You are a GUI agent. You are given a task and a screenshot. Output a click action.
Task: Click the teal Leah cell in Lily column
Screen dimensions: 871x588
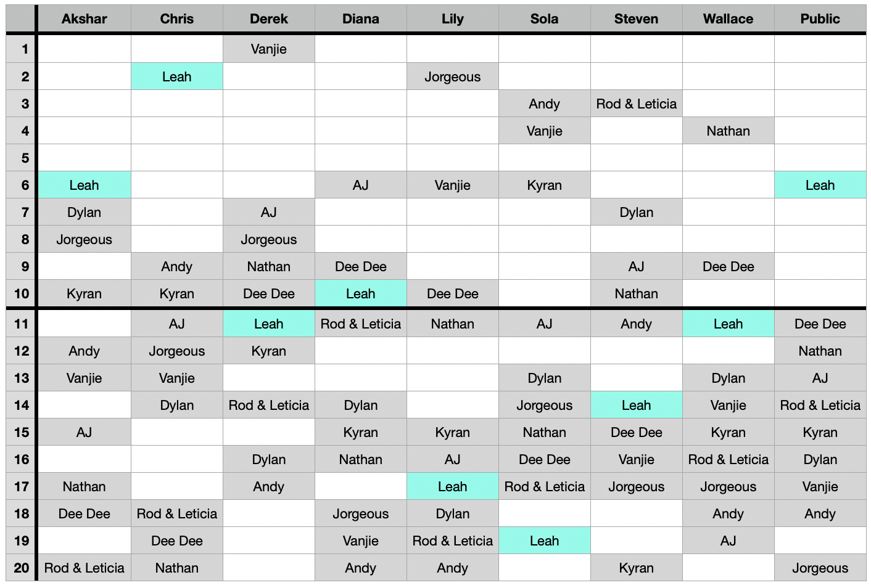[x=453, y=486]
